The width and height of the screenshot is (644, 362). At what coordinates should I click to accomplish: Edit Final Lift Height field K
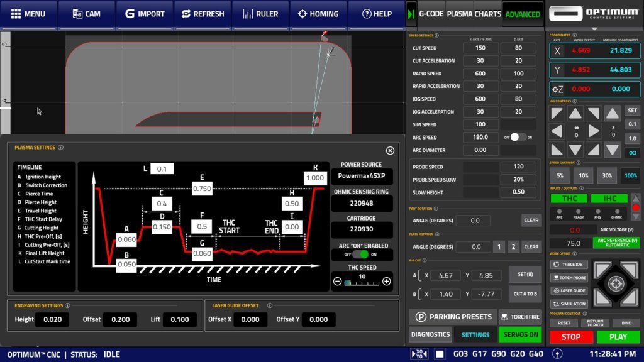pyautogui.click(x=315, y=178)
